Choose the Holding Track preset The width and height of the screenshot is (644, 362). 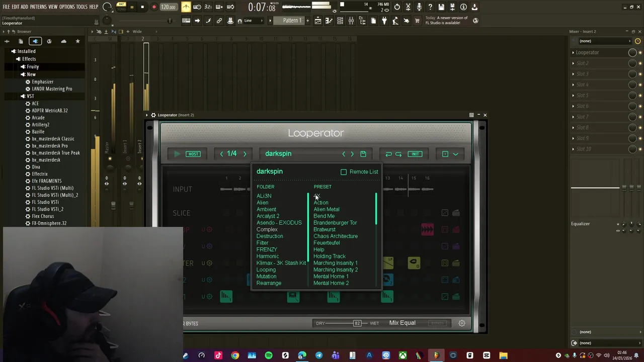(330, 256)
